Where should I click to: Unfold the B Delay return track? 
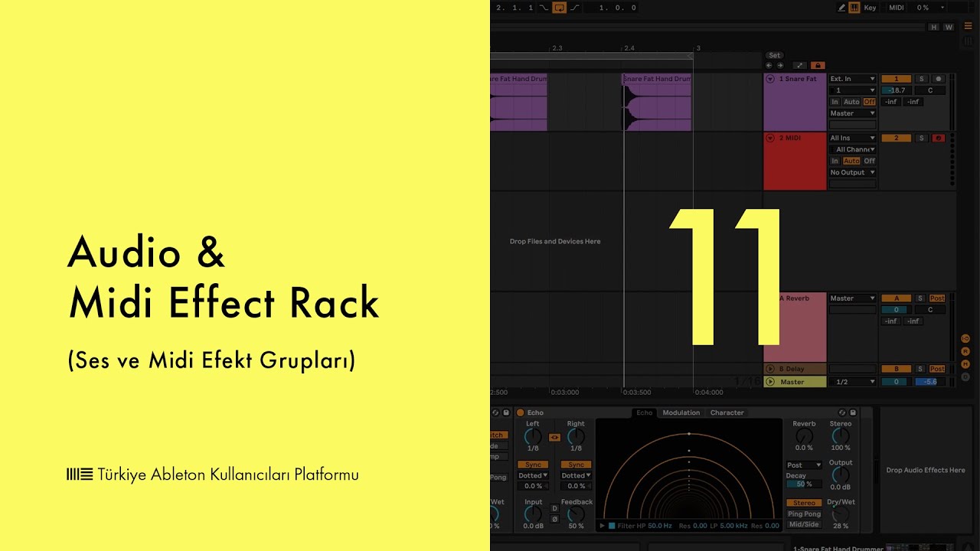pos(770,369)
